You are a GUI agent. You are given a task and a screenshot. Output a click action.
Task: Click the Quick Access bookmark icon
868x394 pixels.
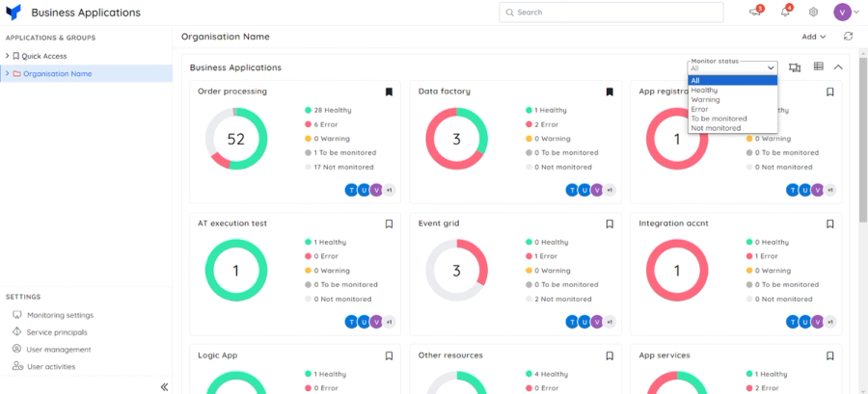tap(16, 56)
